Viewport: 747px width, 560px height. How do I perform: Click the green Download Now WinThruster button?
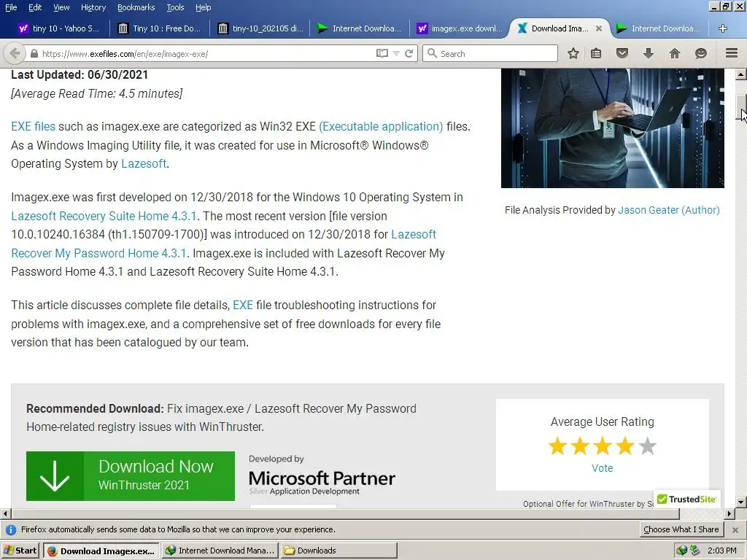click(130, 475)
